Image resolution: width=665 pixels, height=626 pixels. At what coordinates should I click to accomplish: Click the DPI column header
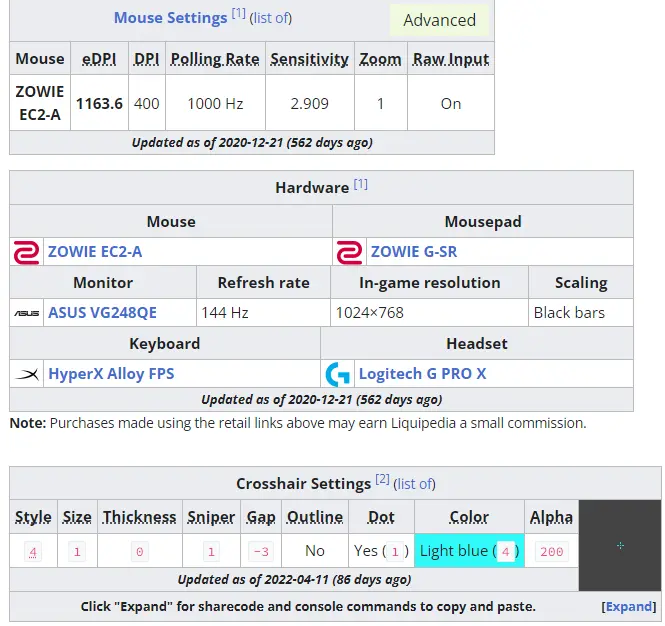tap(147, 59)
